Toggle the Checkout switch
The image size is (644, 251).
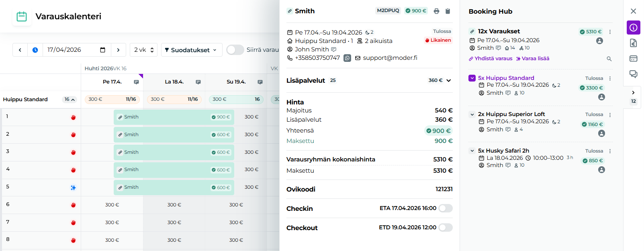[x=445, y=228]
